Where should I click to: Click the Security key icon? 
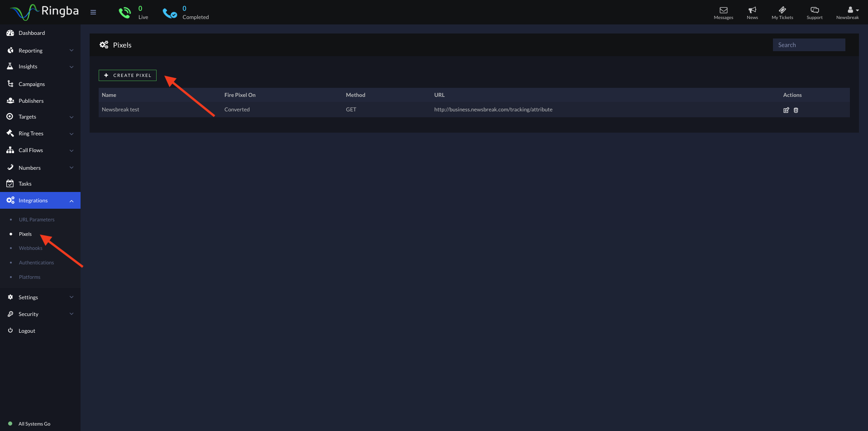coord(10,314)
